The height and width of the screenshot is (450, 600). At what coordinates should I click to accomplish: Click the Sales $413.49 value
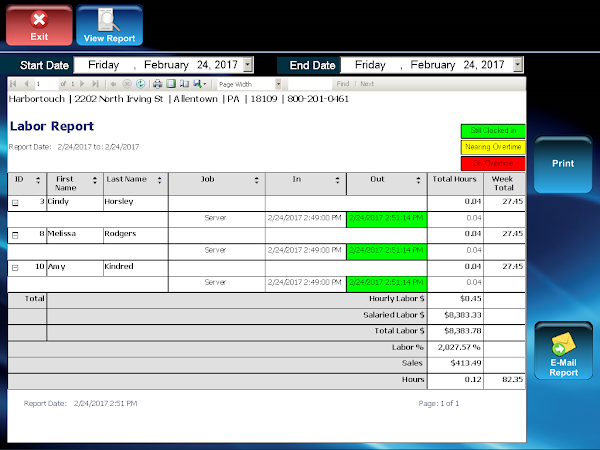(x=466, y=363)
